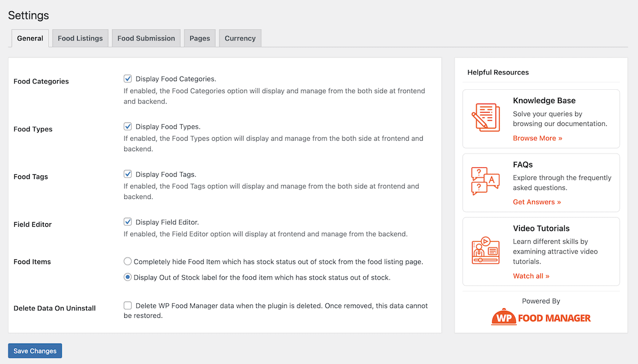Click the Food Categories row label

(41, 81)
